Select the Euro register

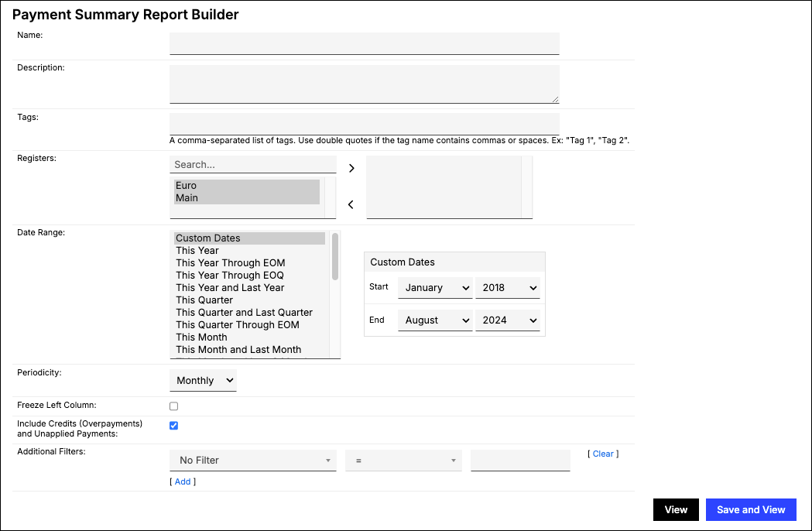246,186
